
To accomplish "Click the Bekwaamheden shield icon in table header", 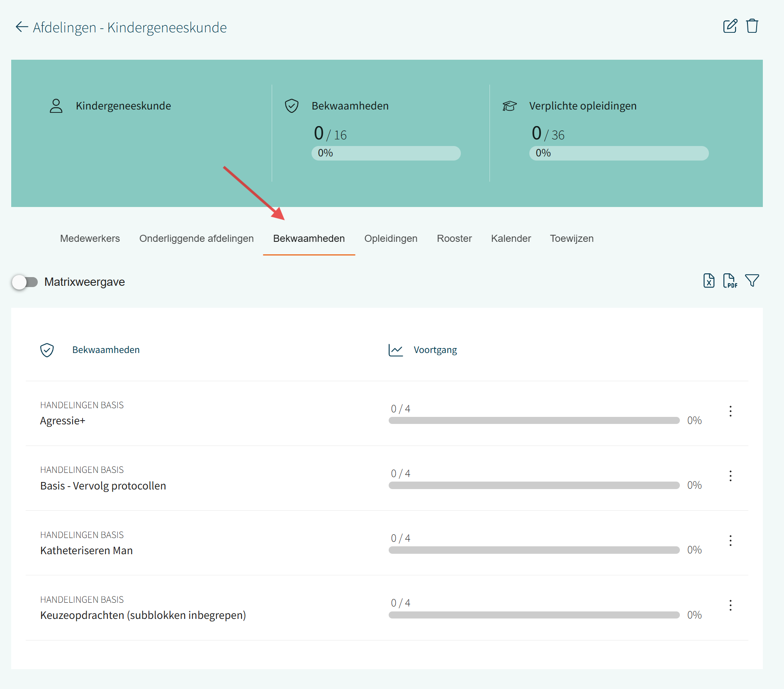I will 47,350.
